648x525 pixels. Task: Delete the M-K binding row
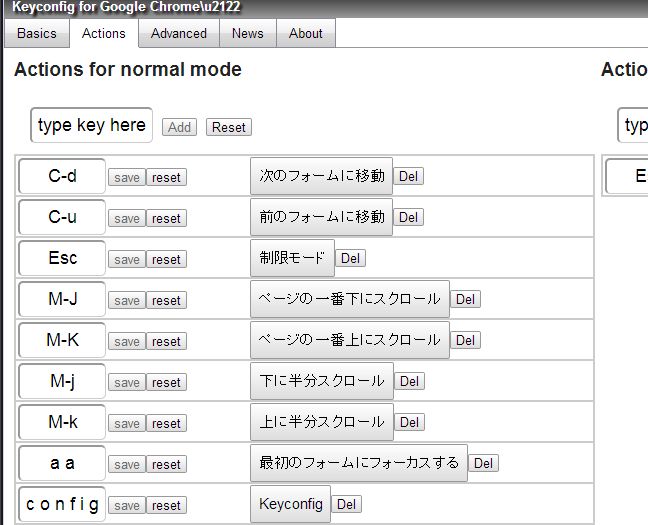[x=465, y=340]
